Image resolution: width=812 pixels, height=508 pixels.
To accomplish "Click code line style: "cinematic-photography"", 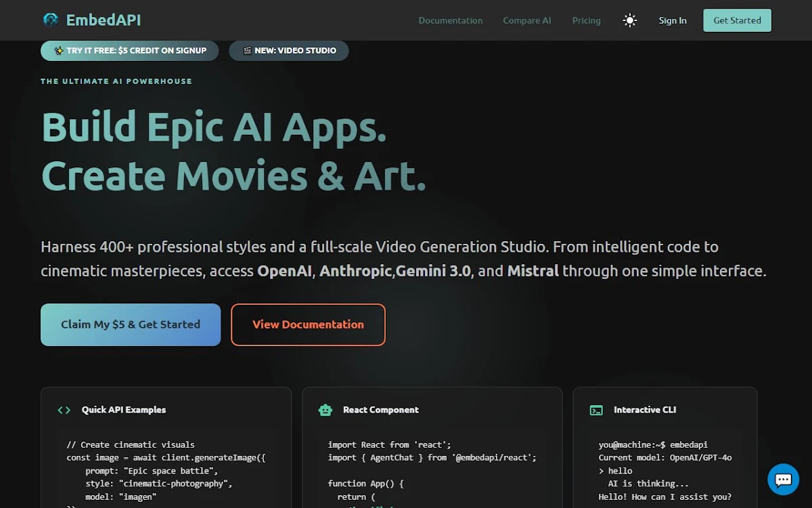I will click(x=158, y=484).
